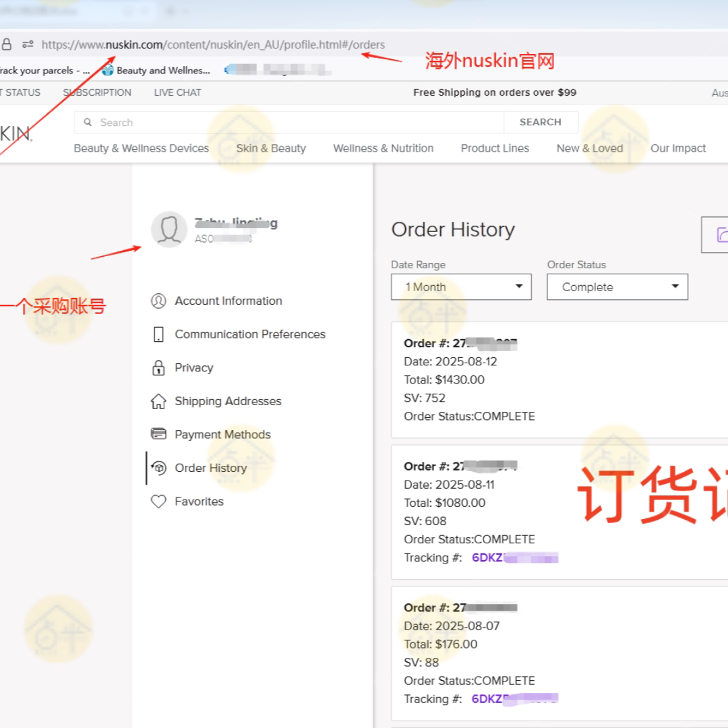This screenshot has height=728, width=728.
Task: Open the Beauty and Wellnes... bookmark
Action: tap(156, 71)
